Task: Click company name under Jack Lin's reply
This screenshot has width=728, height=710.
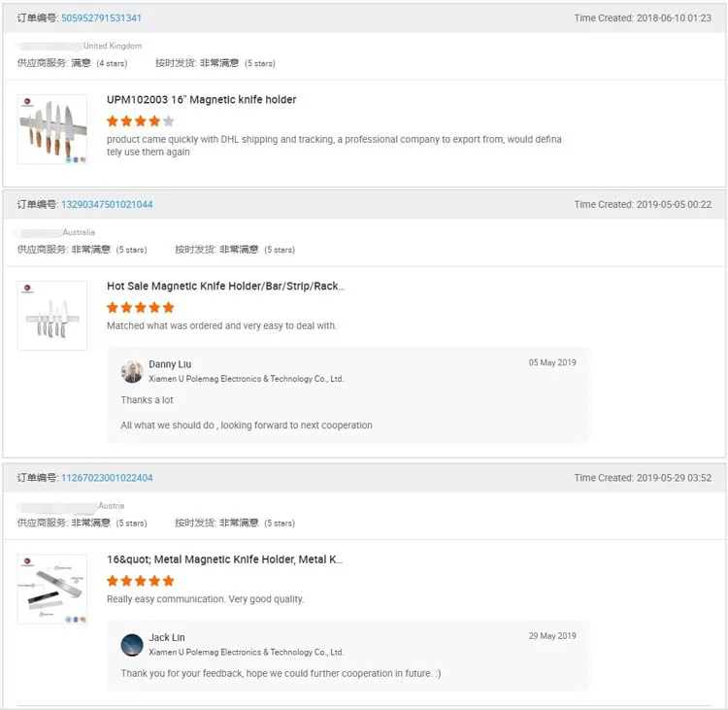Action: [x=246, y=652]
